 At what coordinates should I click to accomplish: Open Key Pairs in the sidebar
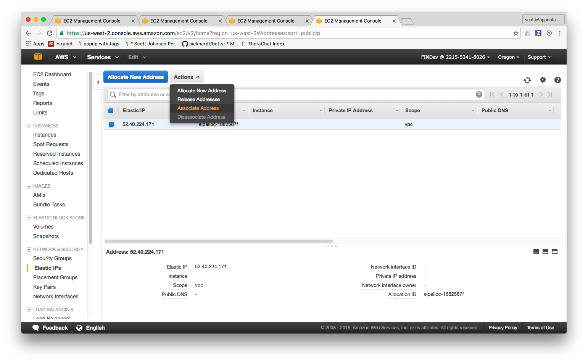(44, 287)
